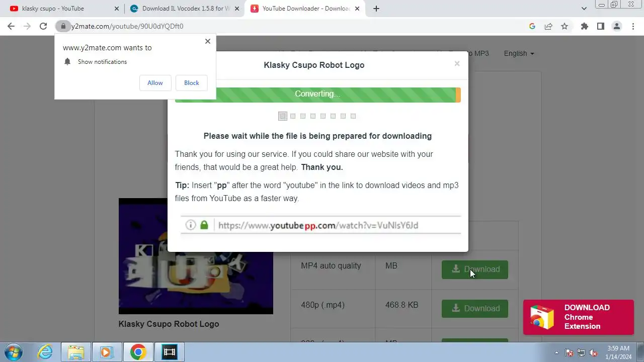
Task: Click the Klasky Csupo video thumbnail
Action: click(196, 256)
